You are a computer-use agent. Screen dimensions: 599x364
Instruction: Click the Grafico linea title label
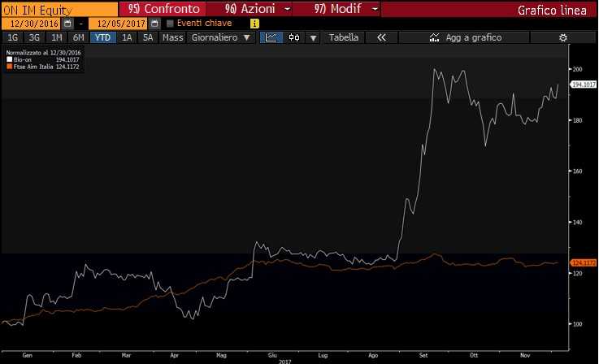[552, 11]
